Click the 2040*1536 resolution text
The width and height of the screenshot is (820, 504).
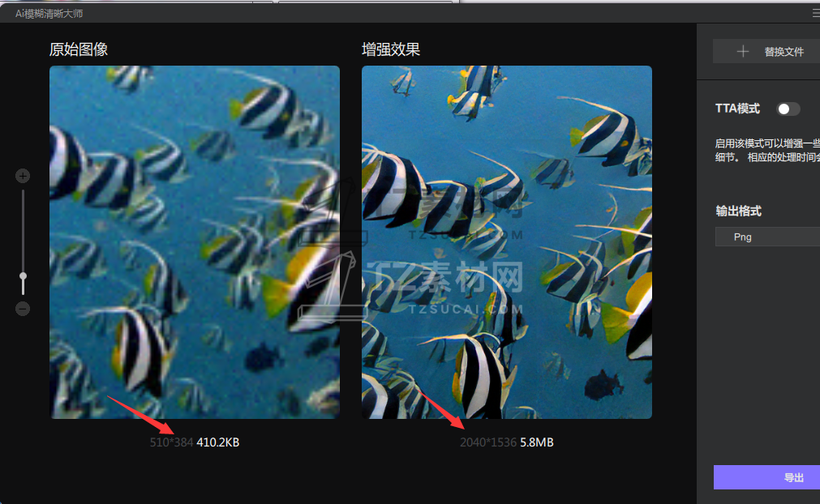[488, 442]
